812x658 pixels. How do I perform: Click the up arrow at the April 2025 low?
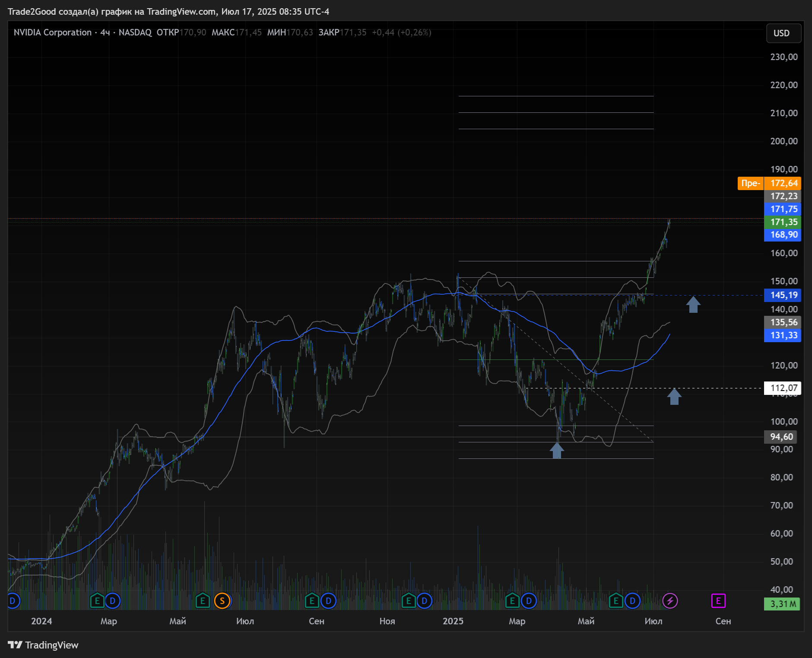[557, 450]
